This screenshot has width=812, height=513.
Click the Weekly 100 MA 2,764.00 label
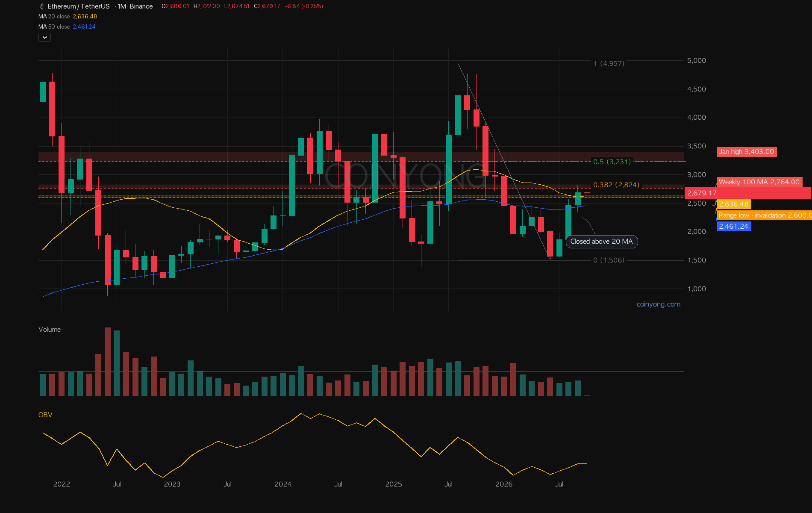[759, 182]
